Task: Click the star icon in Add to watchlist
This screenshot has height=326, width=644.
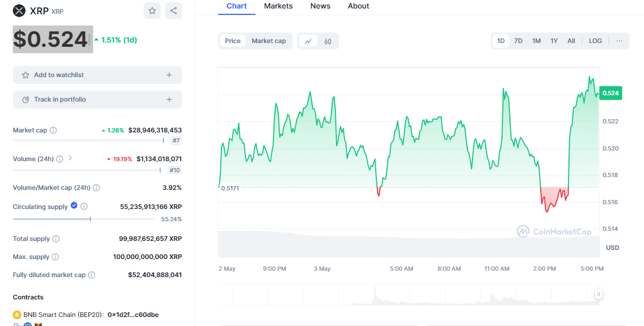Action: coord(26,75)
